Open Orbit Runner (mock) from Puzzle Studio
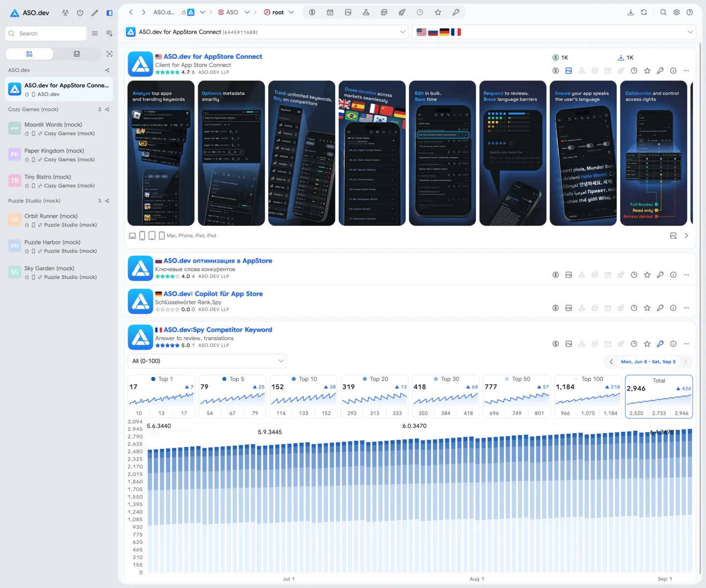706x588 pixels. 59,220
